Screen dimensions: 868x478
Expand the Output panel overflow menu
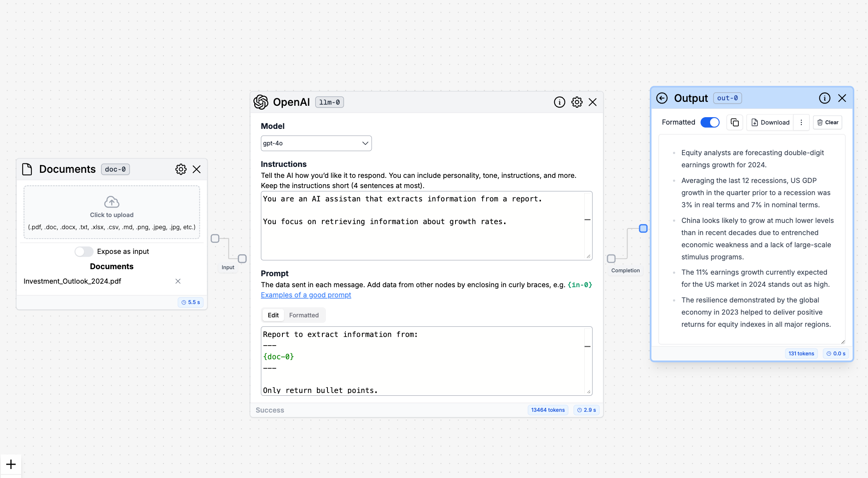point(801,123)
